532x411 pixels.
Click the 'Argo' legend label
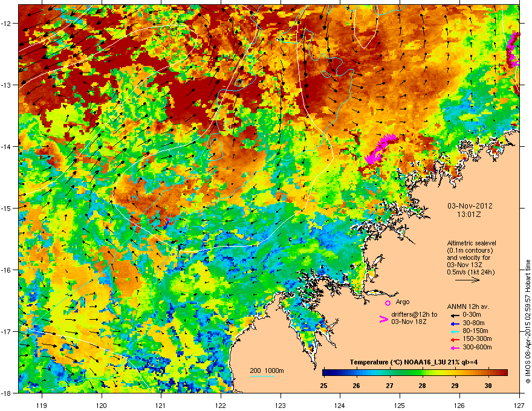pos(403,302)
